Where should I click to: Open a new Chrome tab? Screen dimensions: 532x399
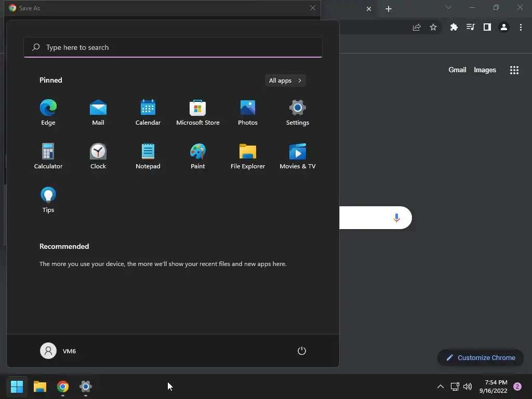pos(389,9)
